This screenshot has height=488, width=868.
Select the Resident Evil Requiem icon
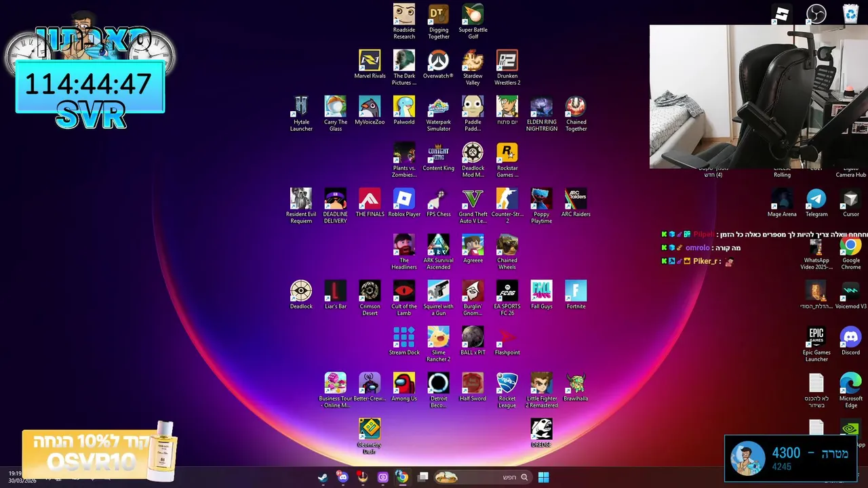301,199
